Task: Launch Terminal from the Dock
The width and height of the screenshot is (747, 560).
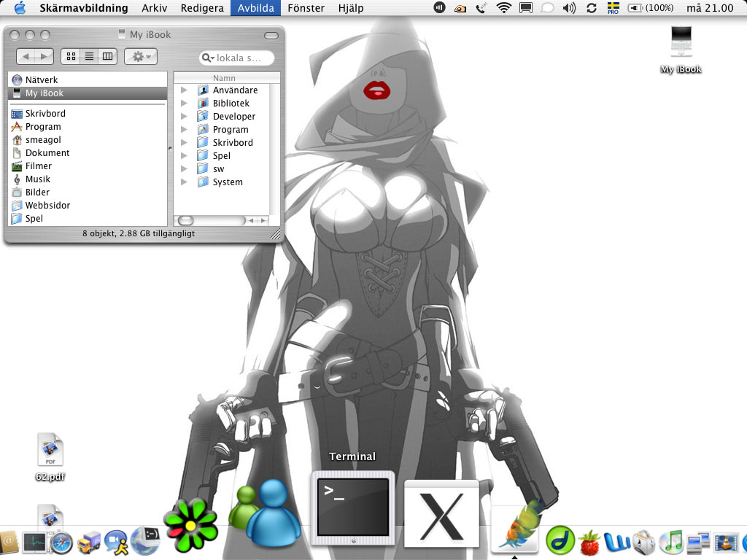Action: [353, 507]
